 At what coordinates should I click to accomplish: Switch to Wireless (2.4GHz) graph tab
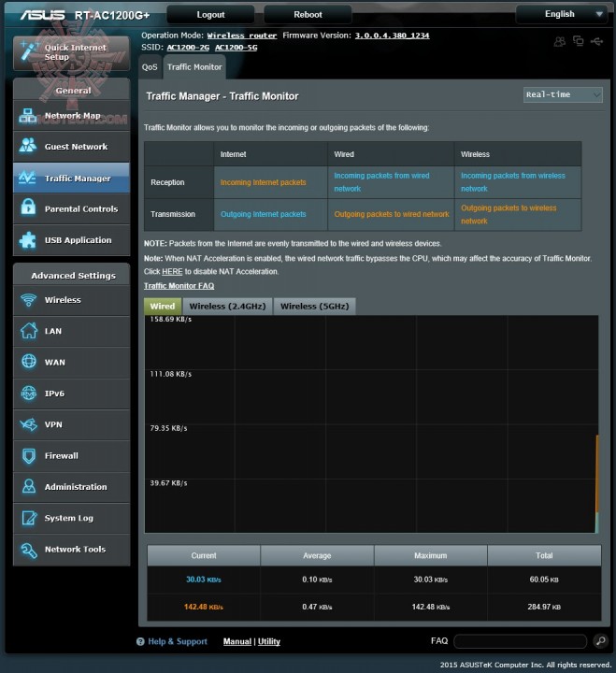click(227, 306)
